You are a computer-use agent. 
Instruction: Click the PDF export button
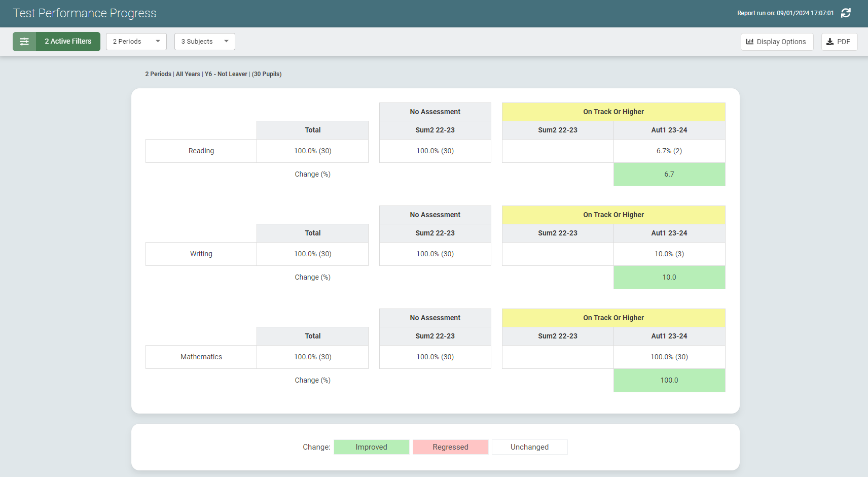pyautogui.click(x=839, y=41)
